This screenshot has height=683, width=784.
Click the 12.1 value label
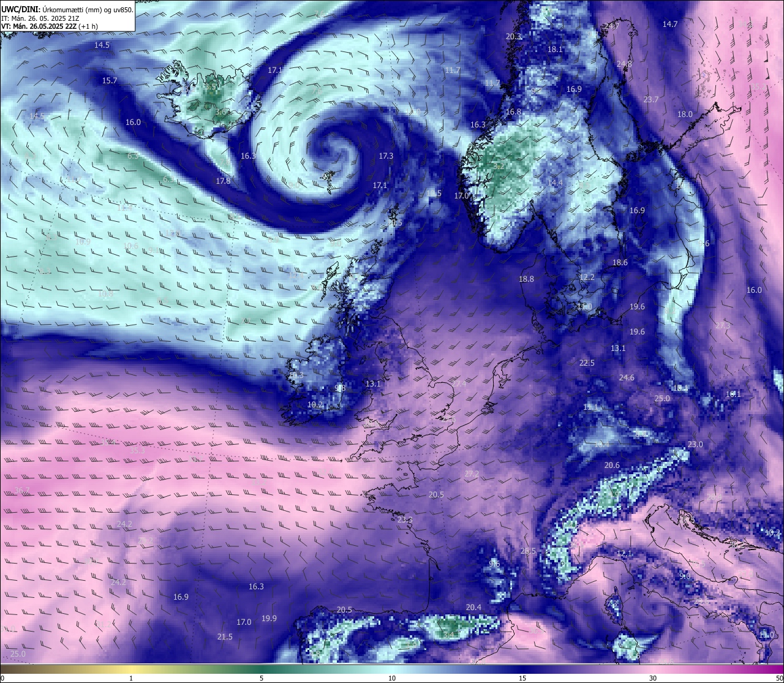point(624,554)
